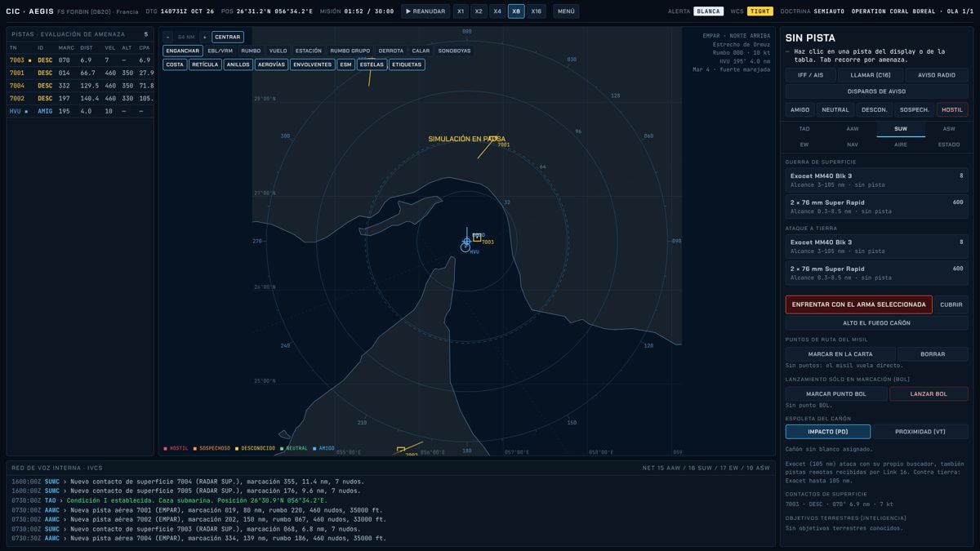Classify the track as DESCON.
The width and height of the screenshot is (980, 551).
point(874,109)
